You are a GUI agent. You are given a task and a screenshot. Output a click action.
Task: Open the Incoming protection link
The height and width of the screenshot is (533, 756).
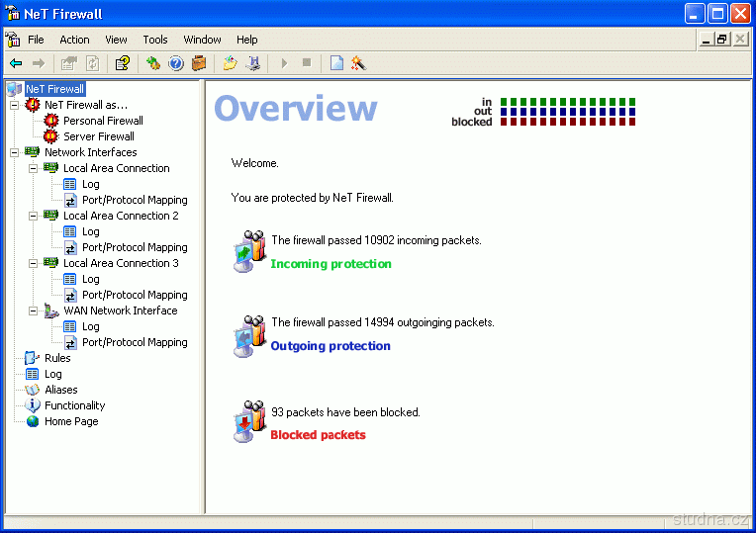tap(331, 264)
